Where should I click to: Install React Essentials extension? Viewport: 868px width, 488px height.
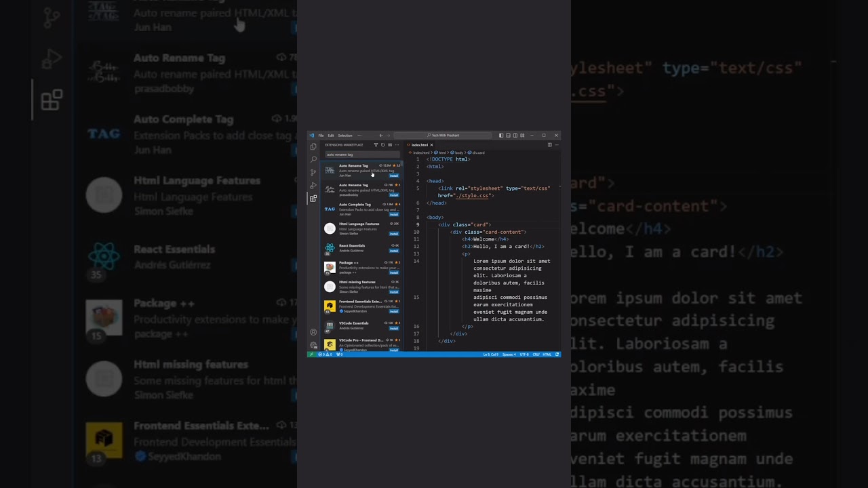coord(394,251)
